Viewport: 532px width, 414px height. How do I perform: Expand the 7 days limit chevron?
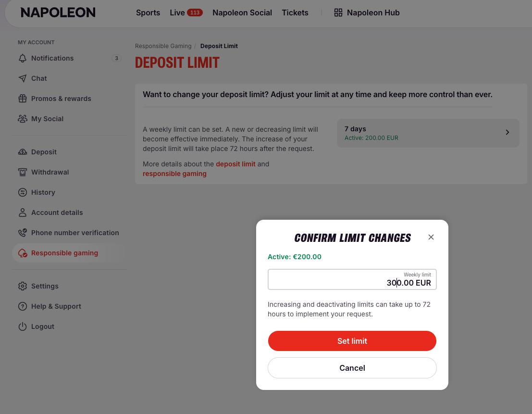point(507,132)
